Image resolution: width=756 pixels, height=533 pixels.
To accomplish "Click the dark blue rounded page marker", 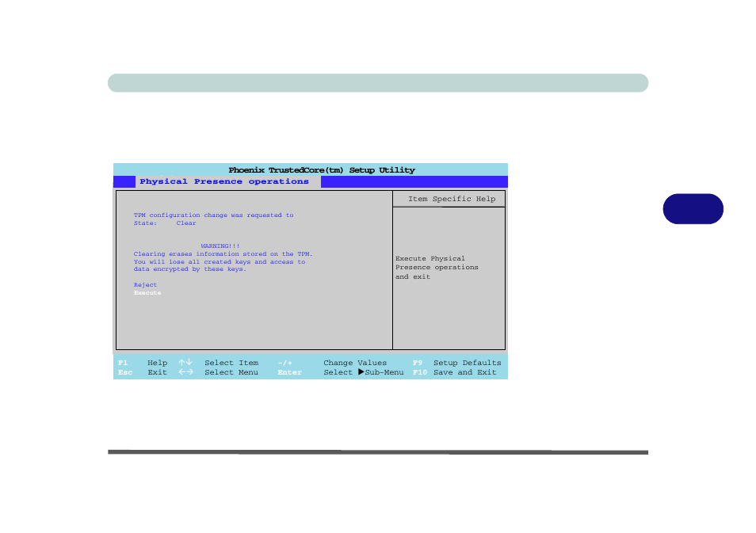I will 693,208.
